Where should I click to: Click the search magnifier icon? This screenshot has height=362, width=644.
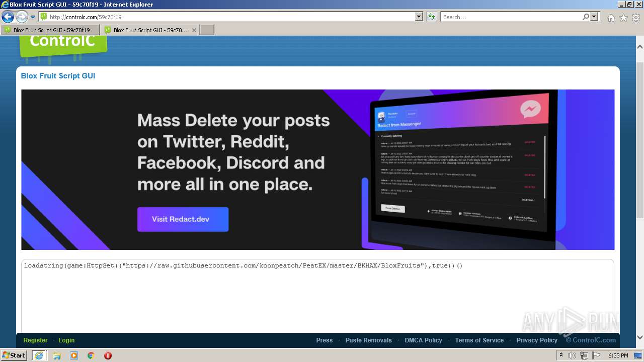[x=586, y=17]
